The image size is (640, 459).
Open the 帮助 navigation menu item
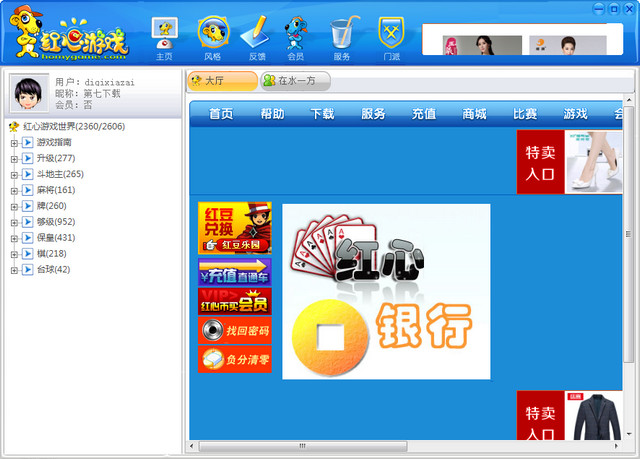point(272,114)
